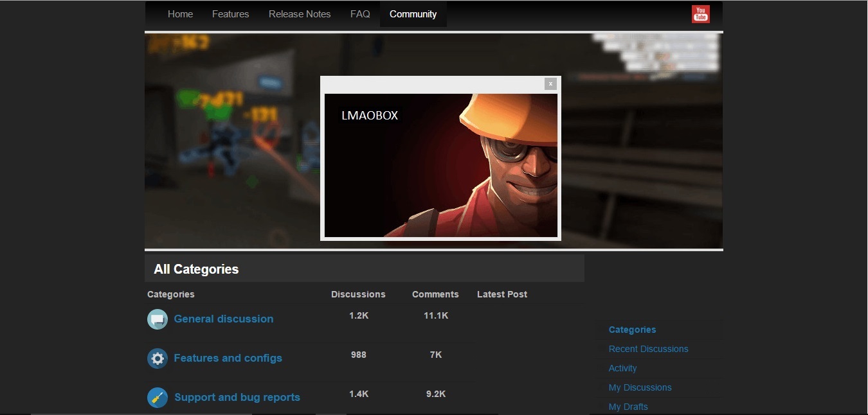
Task: Click the 1.4K discussions count
Action: click(x=359, y=394)
